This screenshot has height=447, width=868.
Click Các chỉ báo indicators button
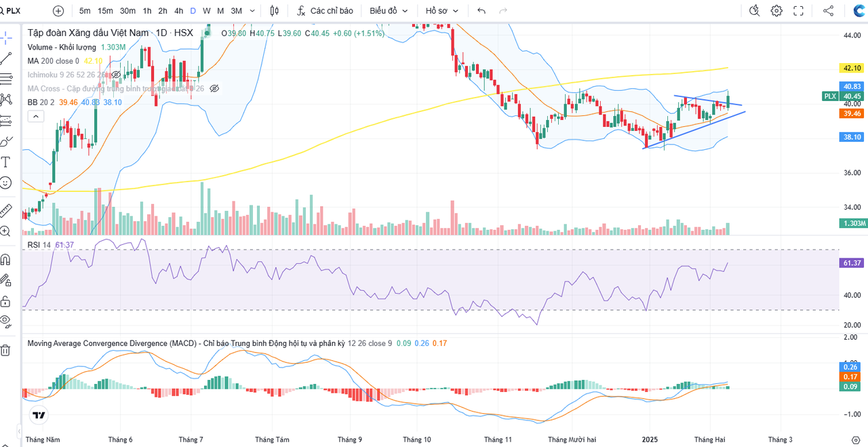coord(325,11)
